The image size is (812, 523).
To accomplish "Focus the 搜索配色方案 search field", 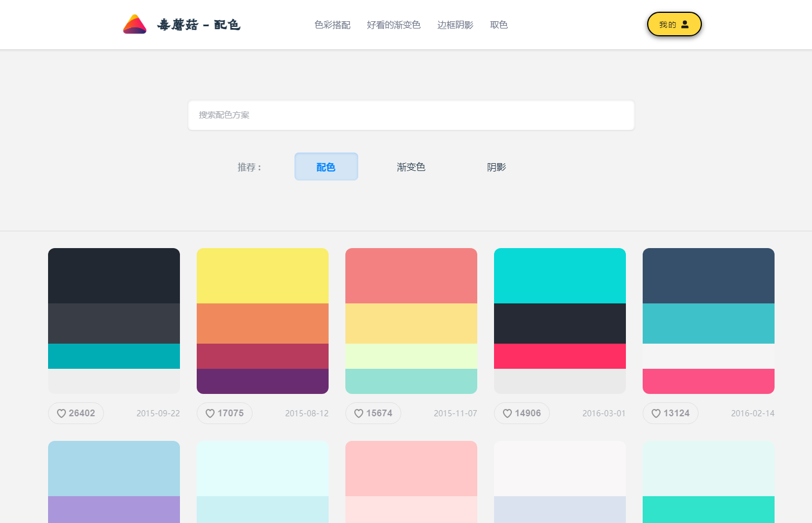I will click(411, 115).
